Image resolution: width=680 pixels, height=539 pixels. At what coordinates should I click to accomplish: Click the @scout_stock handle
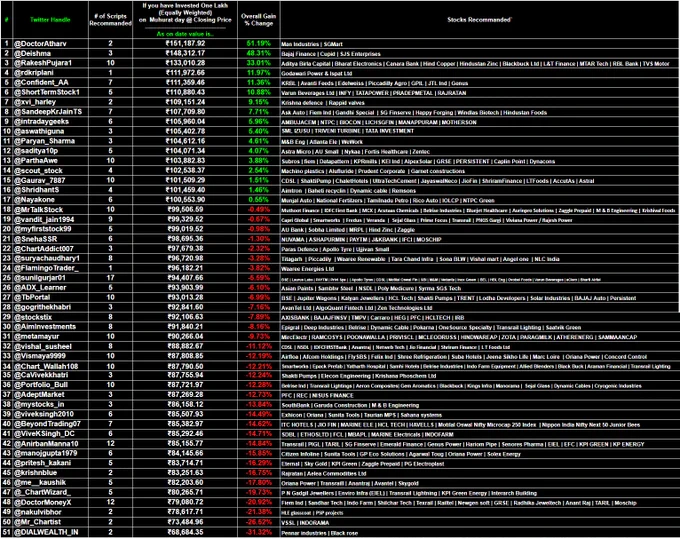point(38,170)
